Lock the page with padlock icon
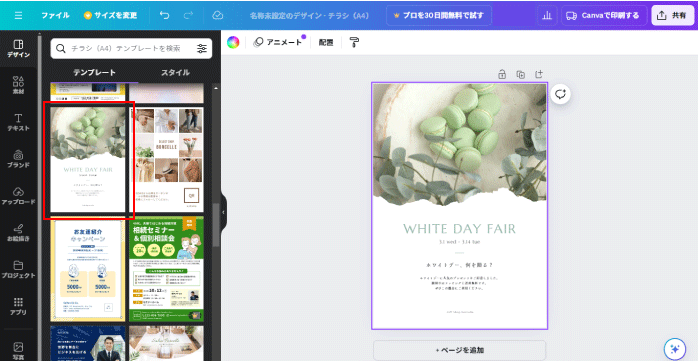 pyautogui.click(x=502, y=74)
